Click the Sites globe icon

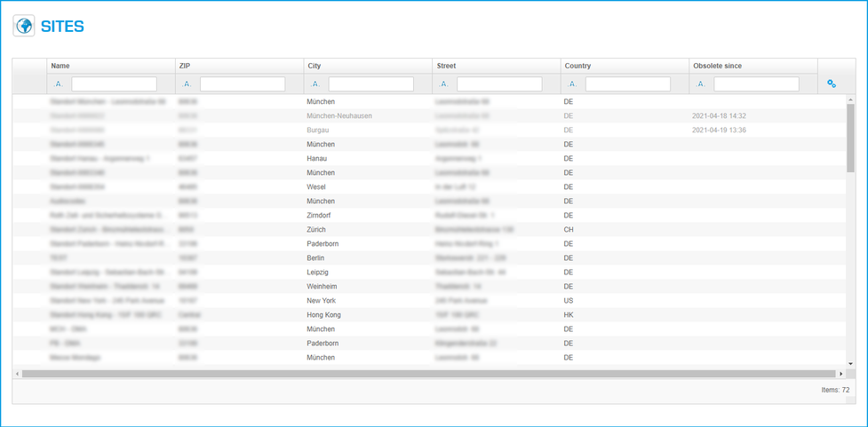pos(24,26)
